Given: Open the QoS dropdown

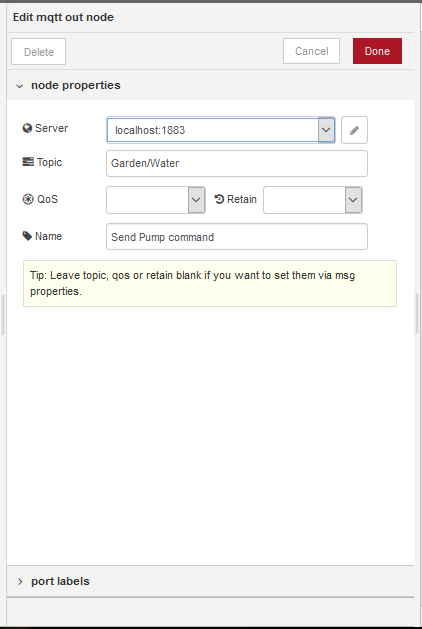Looking at the screenshot, I should pos(156,200).
